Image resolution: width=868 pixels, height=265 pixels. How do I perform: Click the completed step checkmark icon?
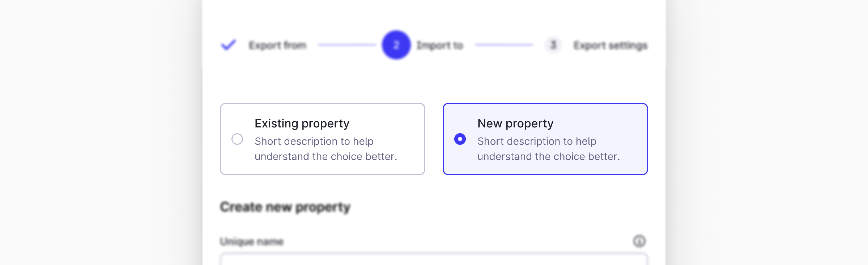229,45
